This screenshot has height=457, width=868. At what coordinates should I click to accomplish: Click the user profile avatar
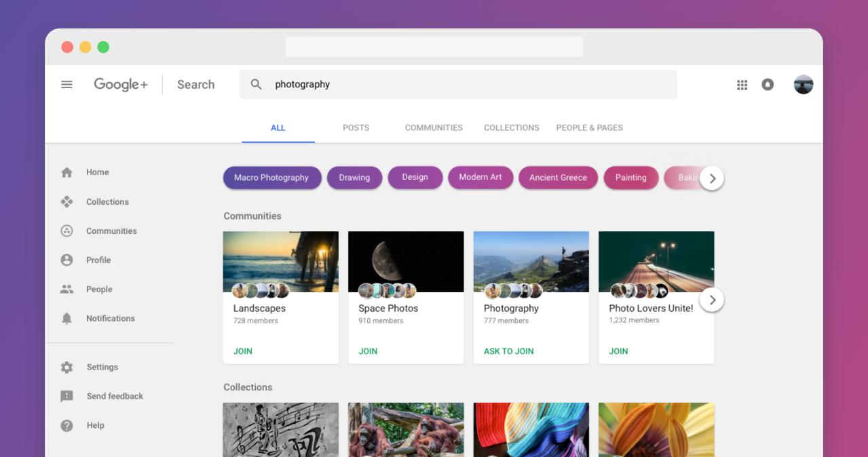pyautogui.click(x=804, y=85)
